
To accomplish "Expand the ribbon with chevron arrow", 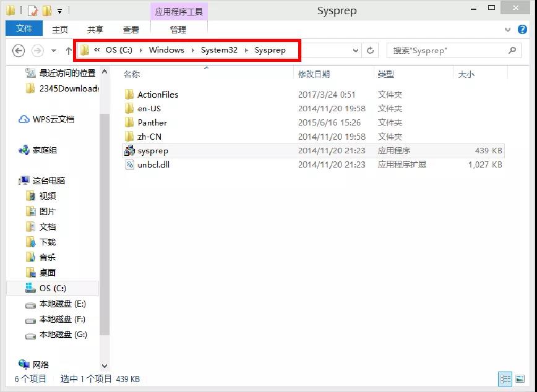I will 509,29.
